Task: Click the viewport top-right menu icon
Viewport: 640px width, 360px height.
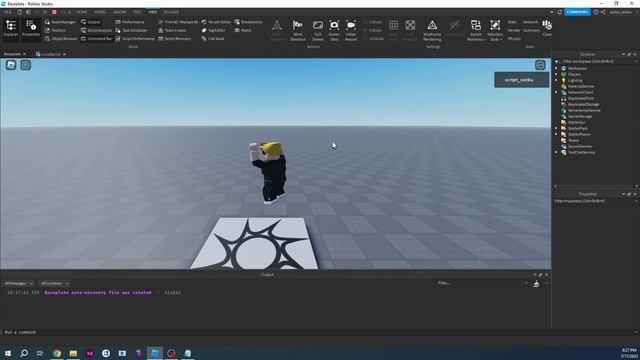Action: (540, 65)
